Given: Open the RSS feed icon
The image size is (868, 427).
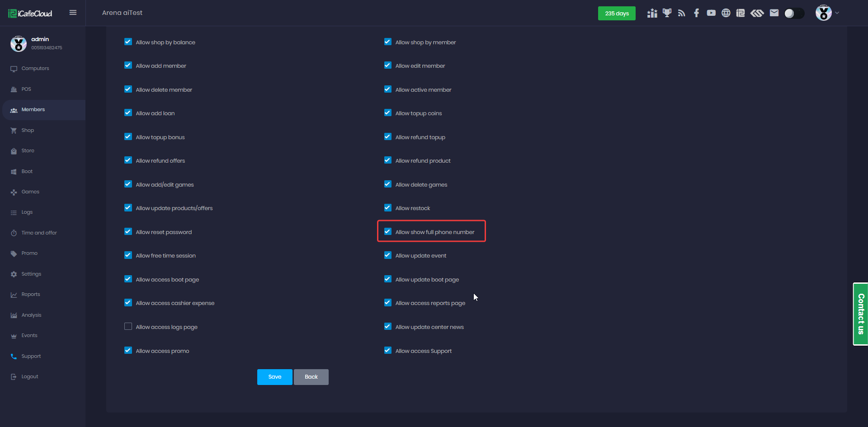Looking at the screenshot, I should pyautogui.click(x=682, y=13).
